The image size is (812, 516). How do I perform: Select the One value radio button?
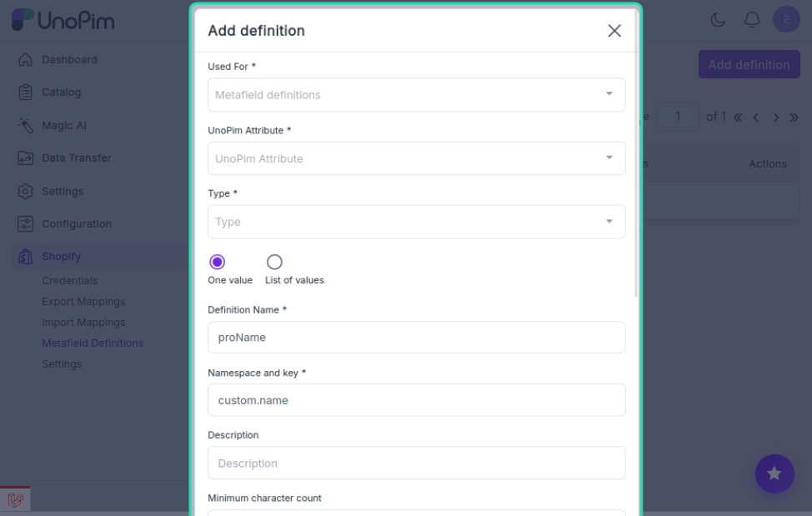coord(217,262)
